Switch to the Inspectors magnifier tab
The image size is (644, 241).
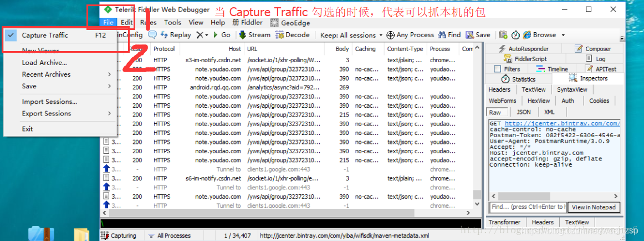tap(587, 78)
